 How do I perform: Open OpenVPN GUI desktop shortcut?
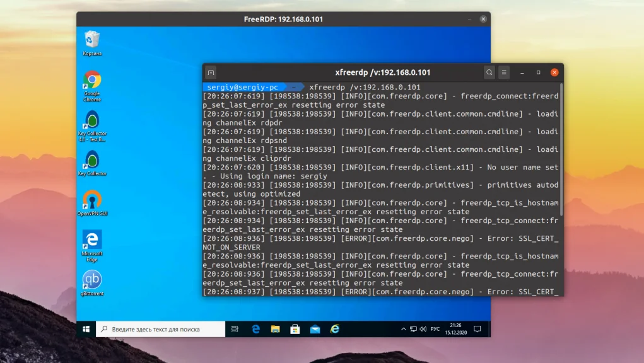point(91,200)
